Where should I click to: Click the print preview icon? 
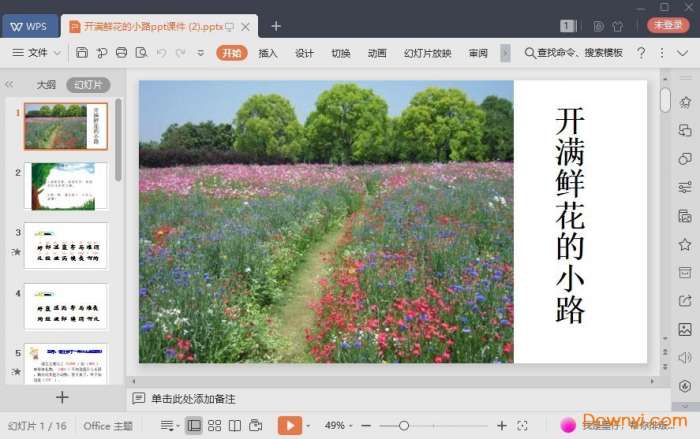click(142, 53)
